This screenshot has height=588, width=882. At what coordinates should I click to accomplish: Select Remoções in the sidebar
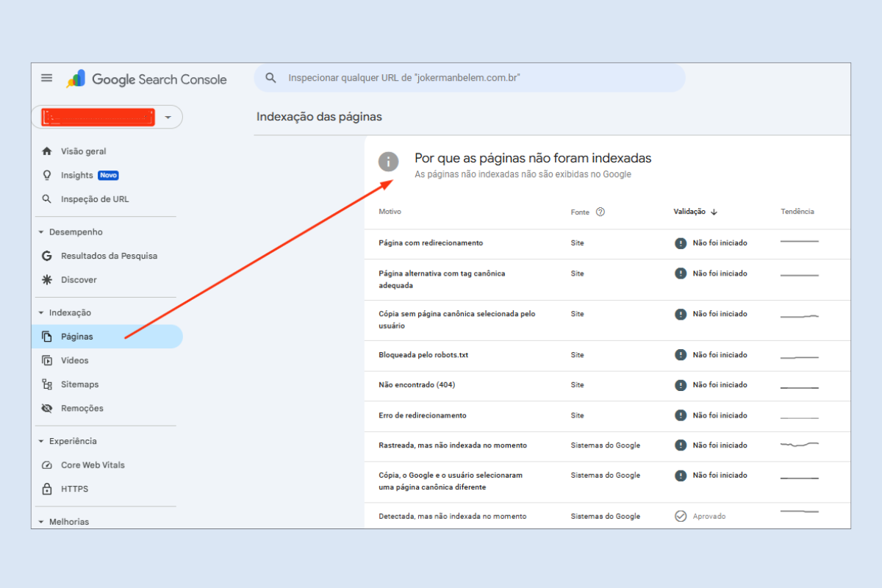point(82,408)
